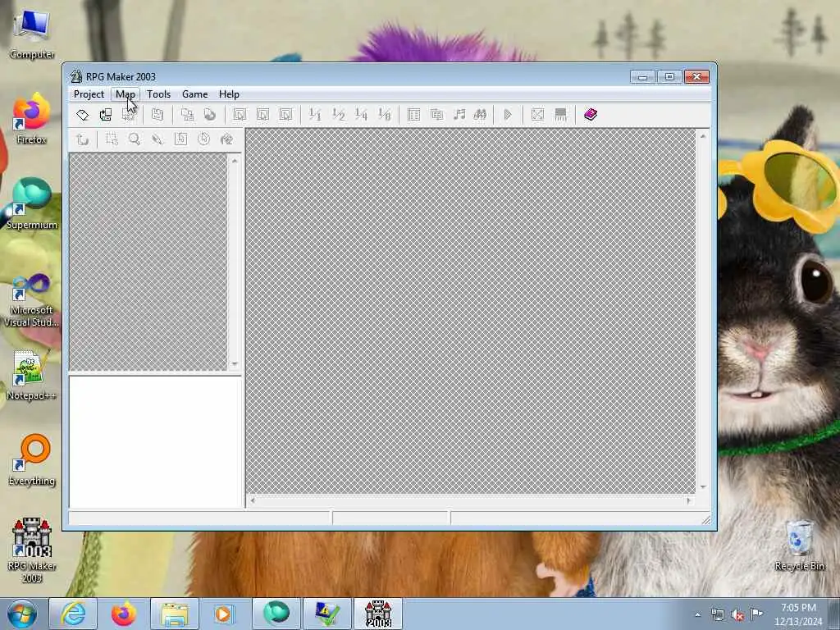Open the Map menu
The height and width of the screenshot is (630, 840).
coord(126,94)
